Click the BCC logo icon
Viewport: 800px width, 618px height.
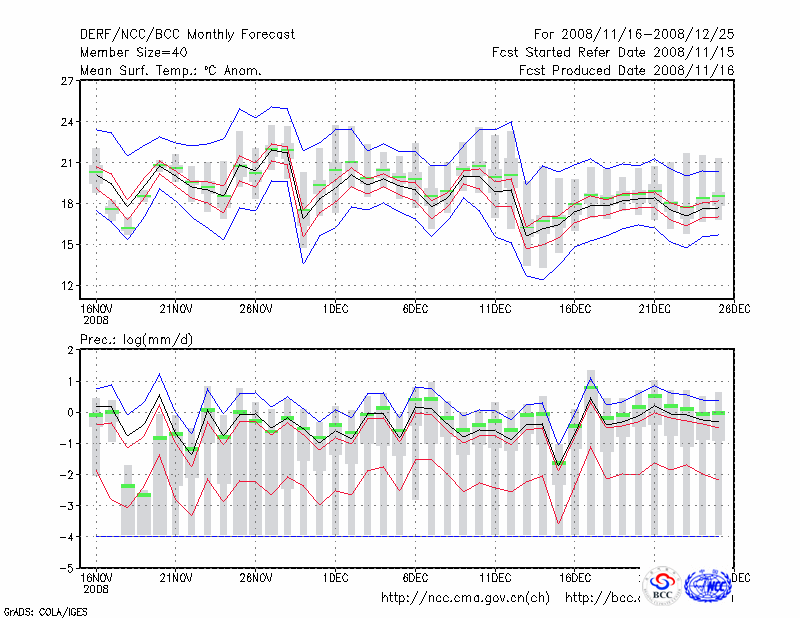[x=663, y=586]
